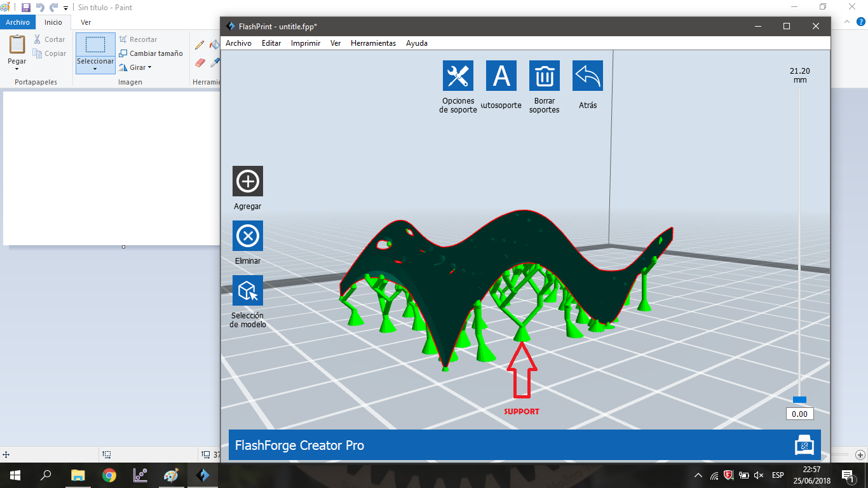Click the 0.00 height input field
868x488 pixels.
pyautogui.click(x=800, y=414)
